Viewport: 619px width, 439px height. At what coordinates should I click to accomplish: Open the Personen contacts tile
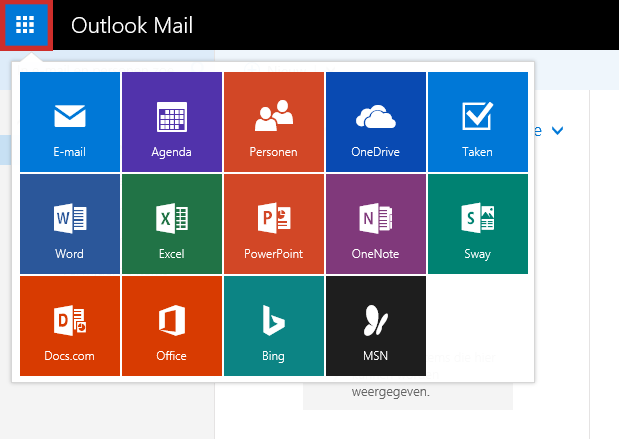click(x=274, y=122)
